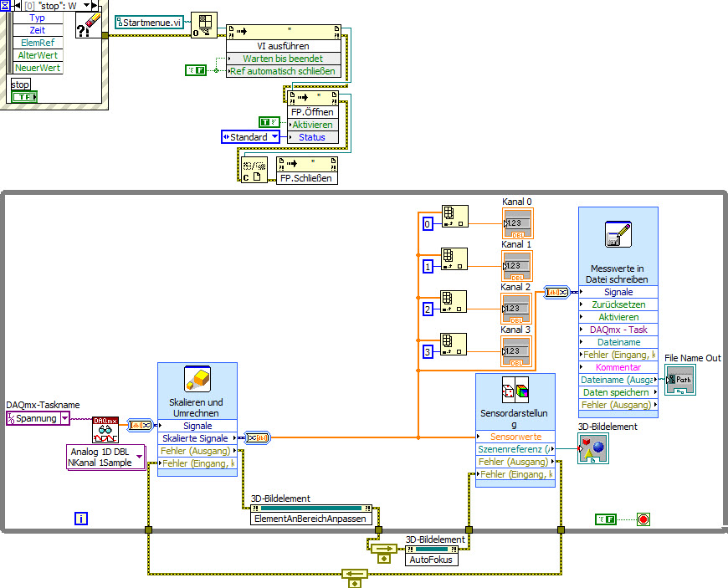
Task: Click the Zeit event data node item
Action: 38,30
